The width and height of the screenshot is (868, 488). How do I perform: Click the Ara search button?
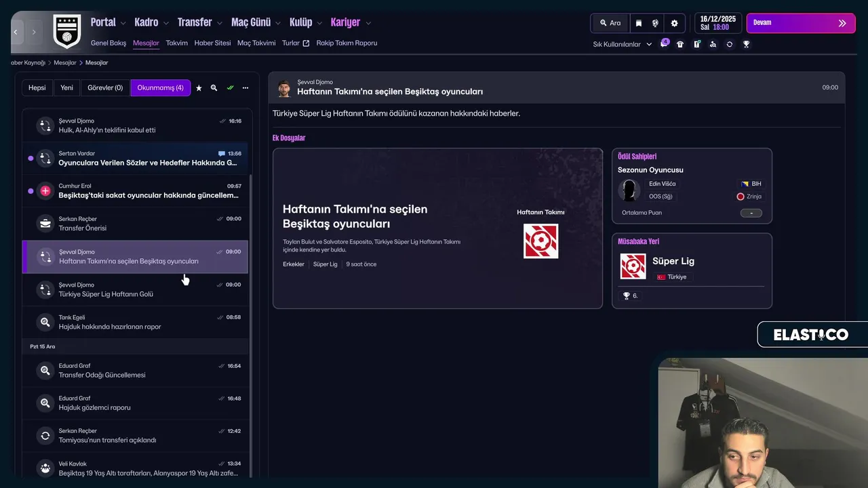tap(610, 23)
